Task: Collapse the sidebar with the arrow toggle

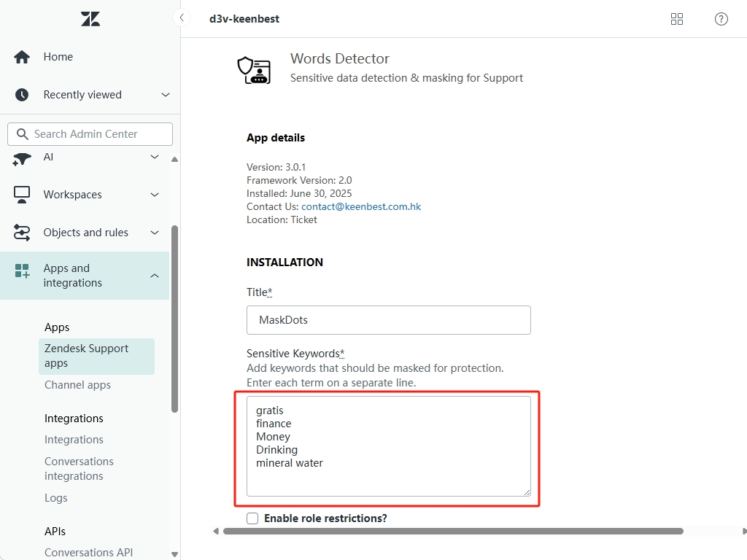Action: click(181, 18)
